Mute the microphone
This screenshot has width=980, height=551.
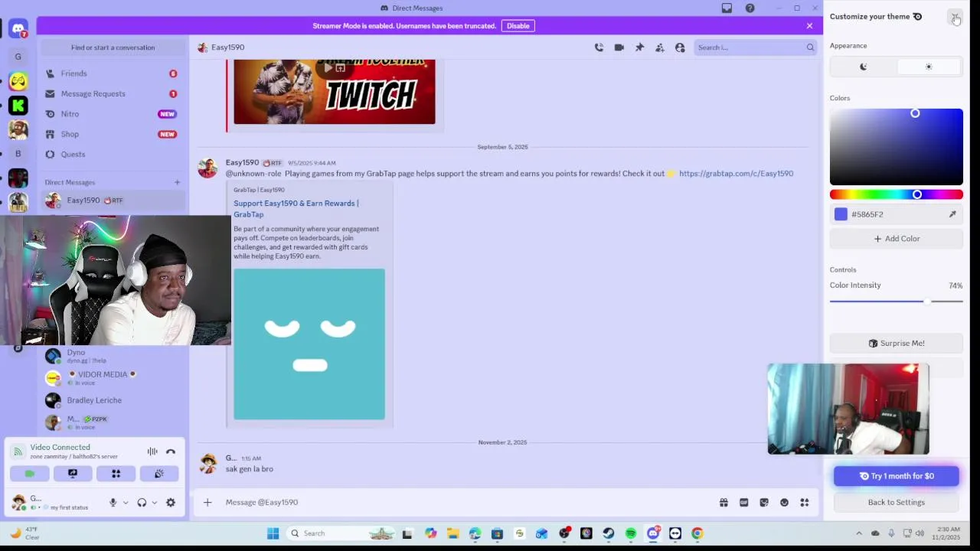click(113, 503)
